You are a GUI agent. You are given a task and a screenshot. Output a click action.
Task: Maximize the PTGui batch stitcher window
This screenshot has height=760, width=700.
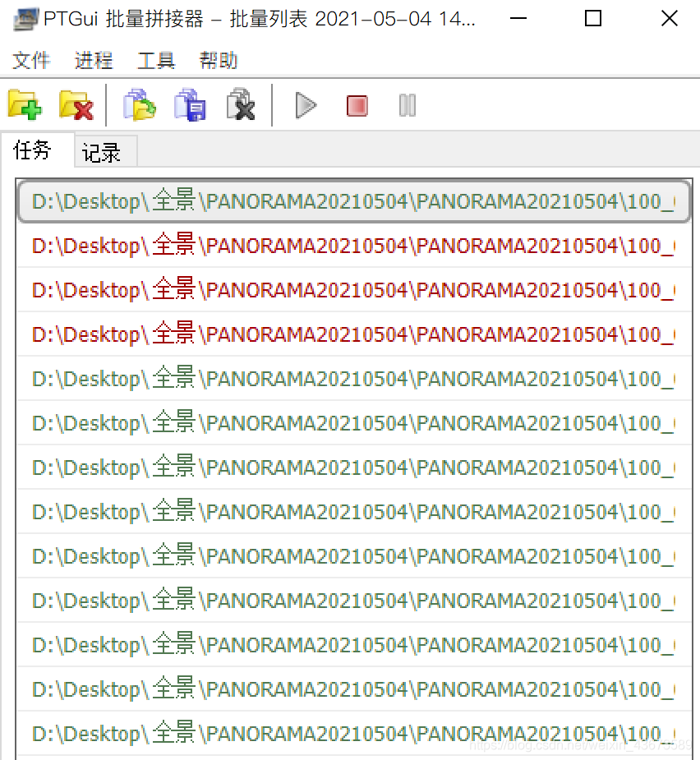point(593,18)
